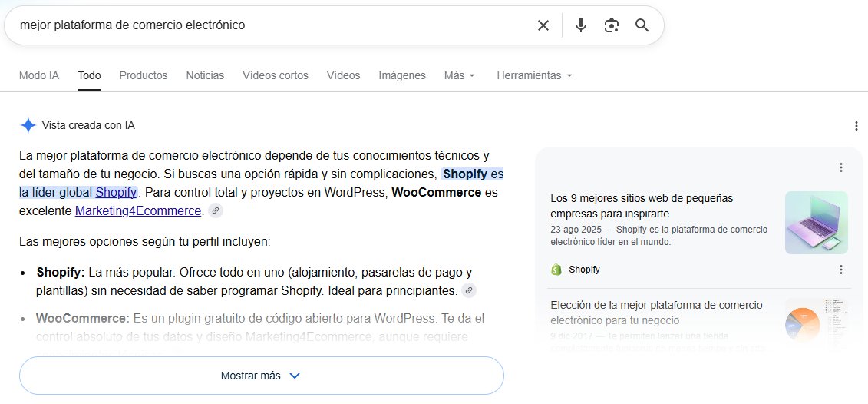The height and width of the screenshot is (404, 868).
Task: Click the Vista creada con IA label
Action: (x=88, y=126)
